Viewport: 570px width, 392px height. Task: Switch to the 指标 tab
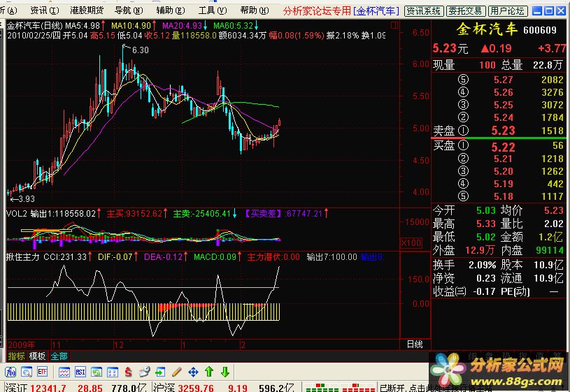[16, 356]
